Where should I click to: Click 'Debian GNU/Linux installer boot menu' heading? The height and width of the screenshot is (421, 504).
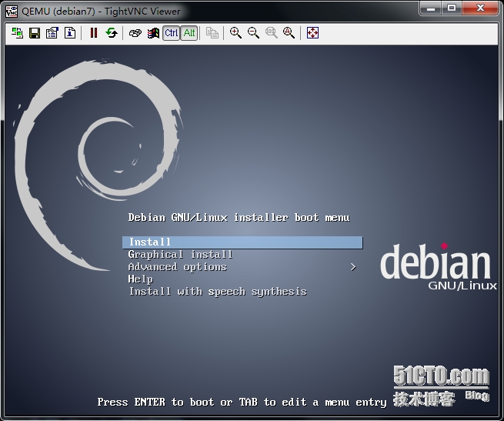[239, 218]
